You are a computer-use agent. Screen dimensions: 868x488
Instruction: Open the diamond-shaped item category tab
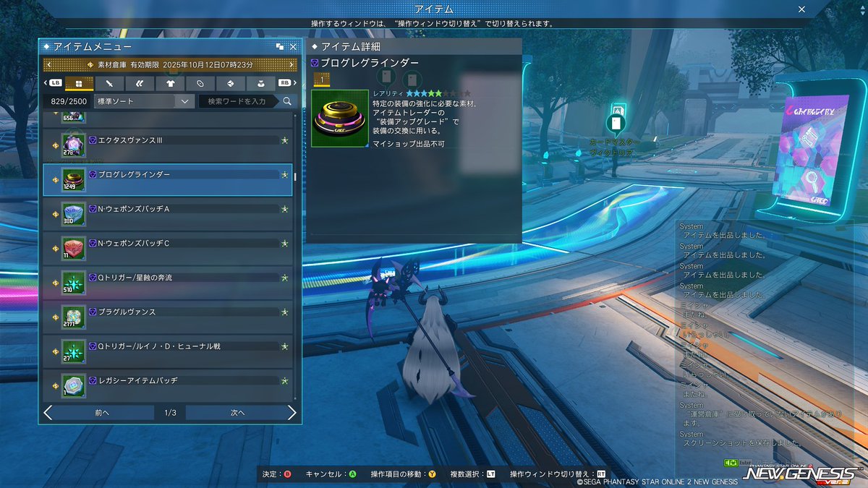point(231,83)
